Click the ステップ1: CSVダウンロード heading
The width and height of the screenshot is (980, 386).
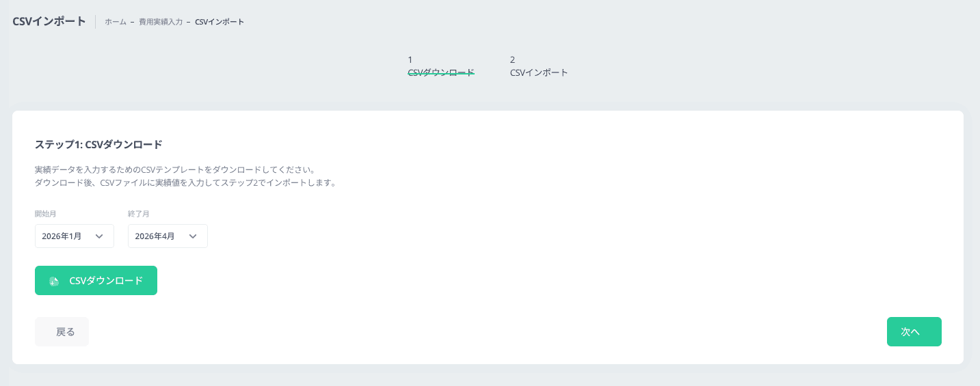coord(98,144)
